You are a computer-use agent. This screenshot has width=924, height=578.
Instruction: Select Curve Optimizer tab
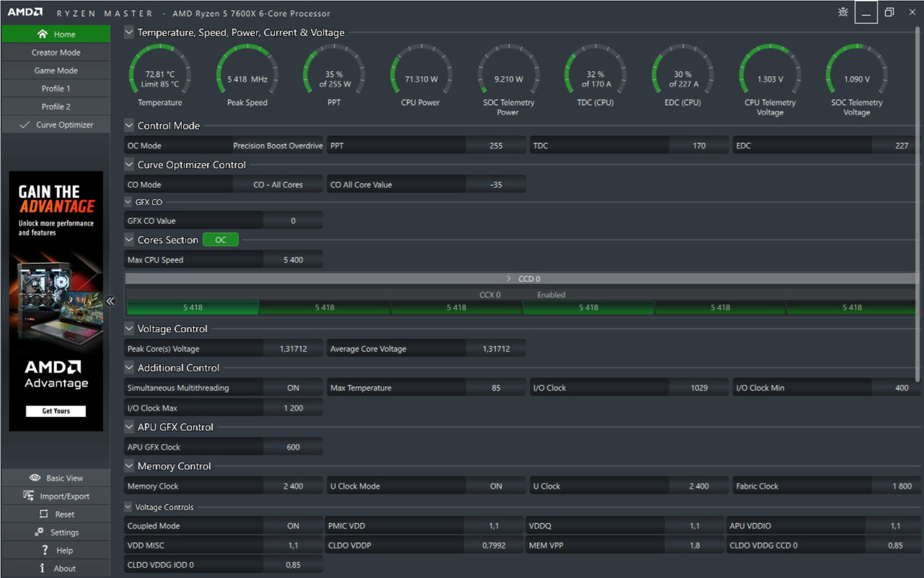pos(56,124)
